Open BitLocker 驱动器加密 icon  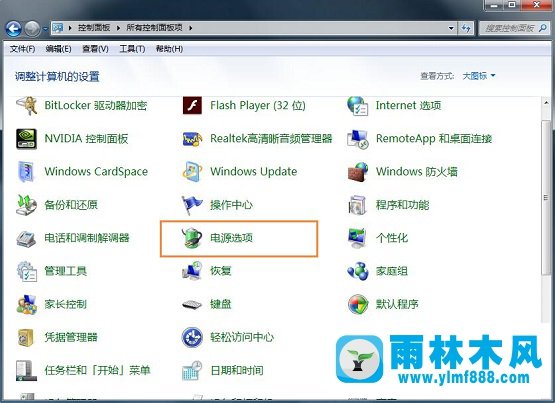[27, 105]
